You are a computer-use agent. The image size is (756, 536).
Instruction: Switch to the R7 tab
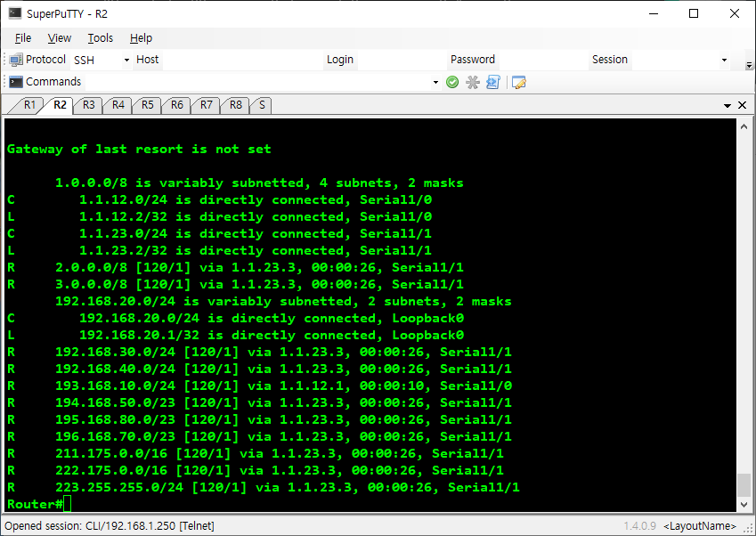(x=207, y=105)
